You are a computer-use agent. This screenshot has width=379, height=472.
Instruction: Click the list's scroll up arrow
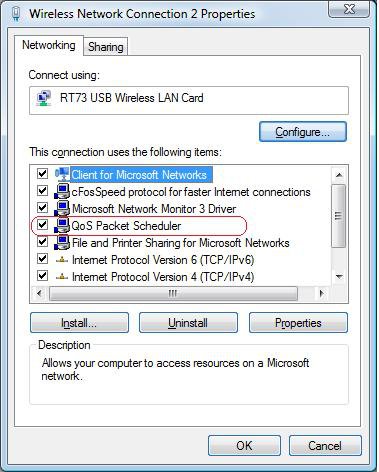[x=339, y=175]
